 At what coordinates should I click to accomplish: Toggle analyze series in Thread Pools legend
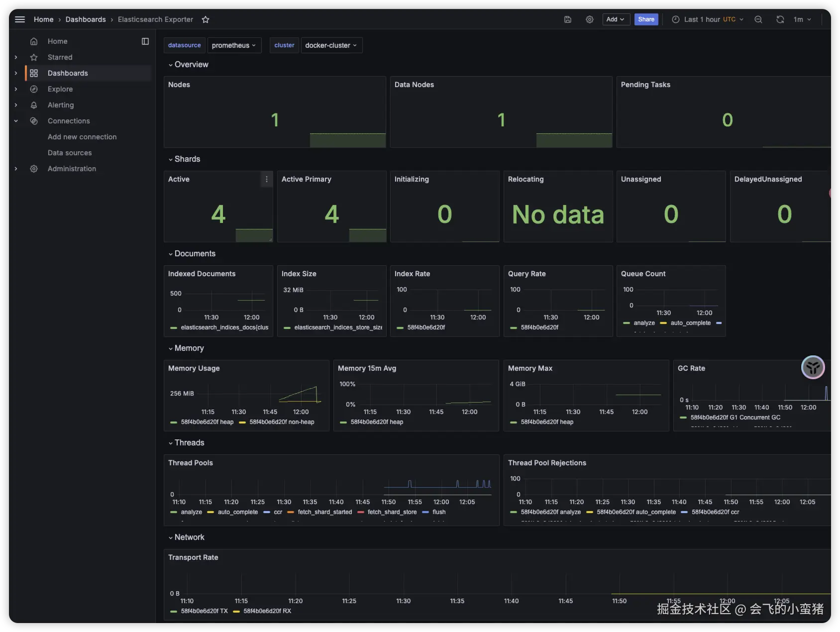191,512
